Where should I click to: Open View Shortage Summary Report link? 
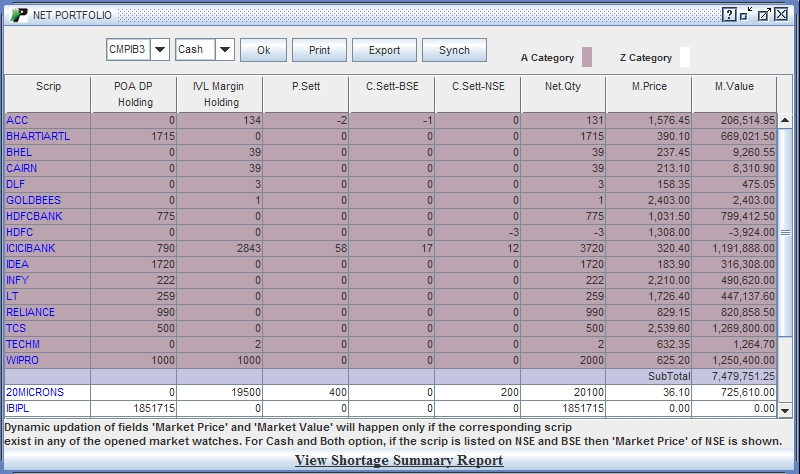point(399,461)
